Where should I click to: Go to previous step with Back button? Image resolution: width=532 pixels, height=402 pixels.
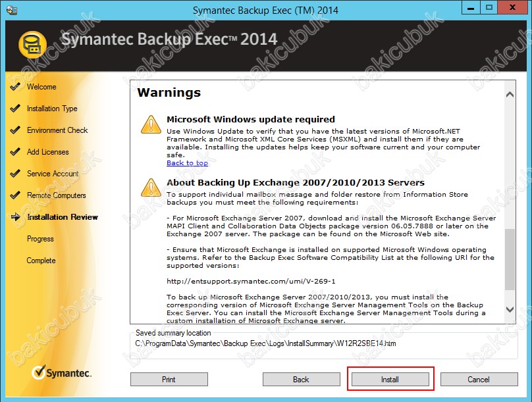click(302, 379)
